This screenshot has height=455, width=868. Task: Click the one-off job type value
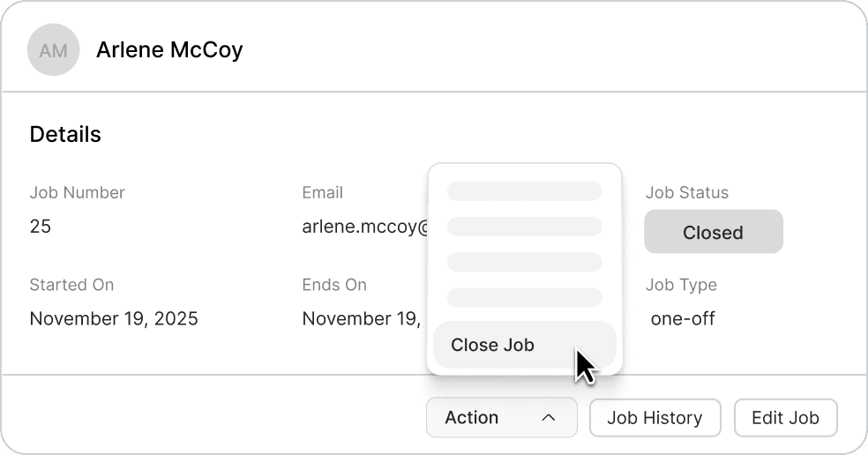683,318
